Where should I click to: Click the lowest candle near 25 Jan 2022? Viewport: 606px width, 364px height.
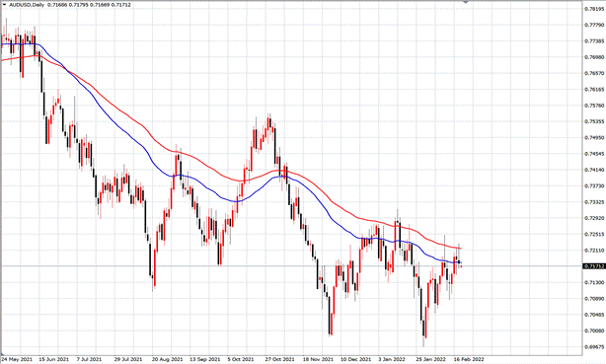424,328
